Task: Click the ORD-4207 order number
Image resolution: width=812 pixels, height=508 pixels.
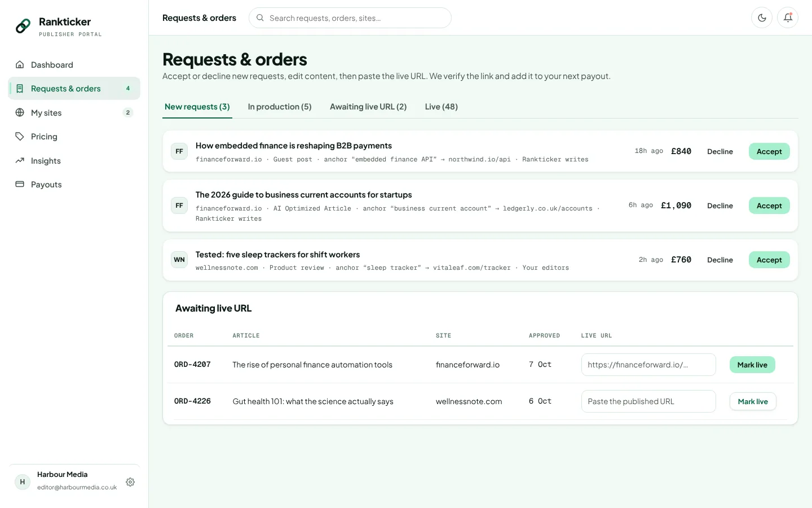Action: coord(192,365)
